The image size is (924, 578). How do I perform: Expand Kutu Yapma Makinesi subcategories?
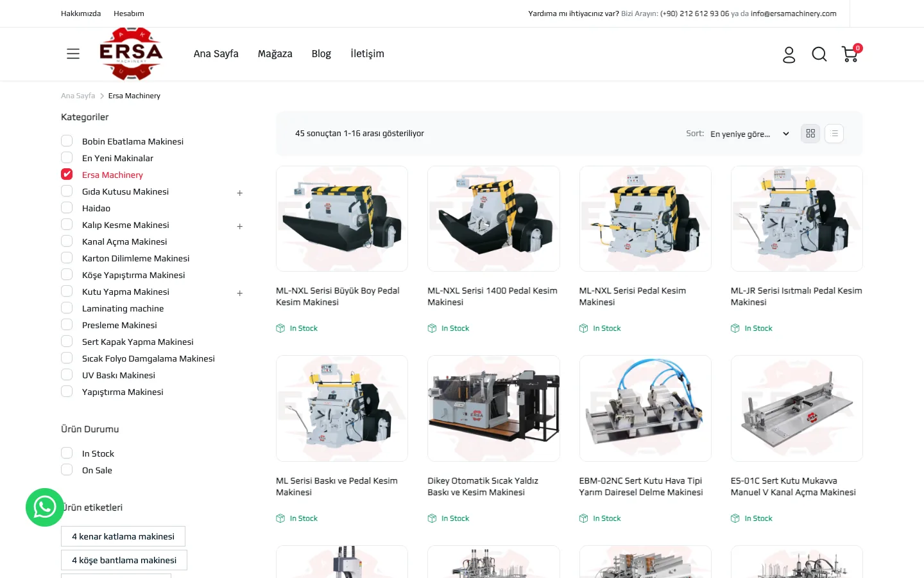(x=240, y=293)
